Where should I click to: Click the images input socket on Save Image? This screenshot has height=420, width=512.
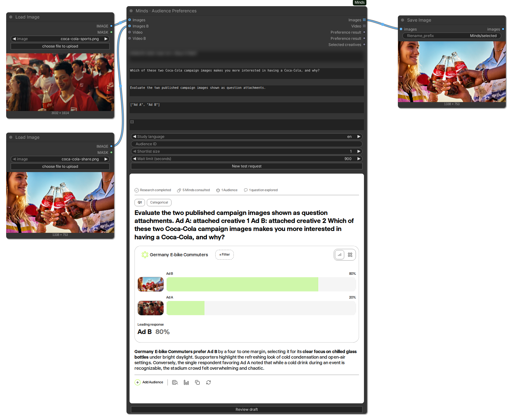(x=401, y=29)
